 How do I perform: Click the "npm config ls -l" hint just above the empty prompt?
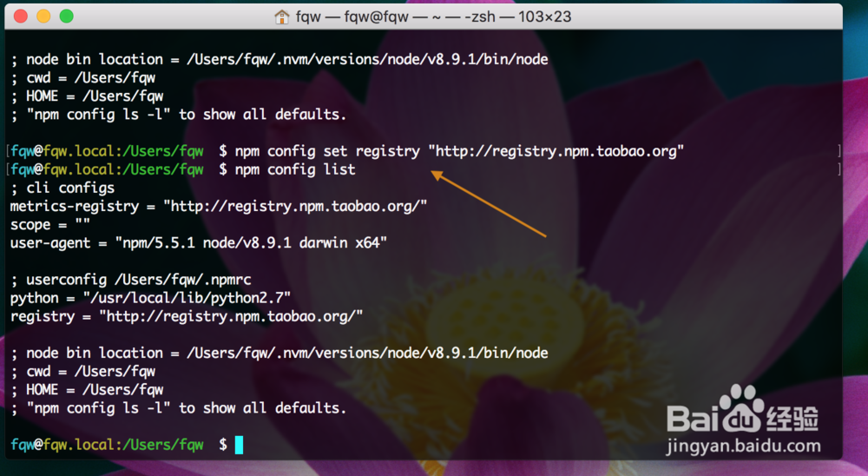(x=178, y=408)
